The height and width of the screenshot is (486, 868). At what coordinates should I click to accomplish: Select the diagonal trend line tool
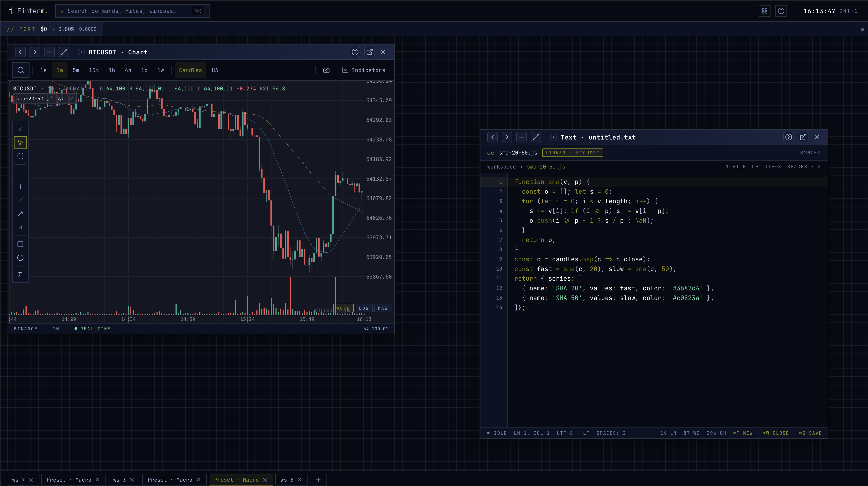coord(20,200)
